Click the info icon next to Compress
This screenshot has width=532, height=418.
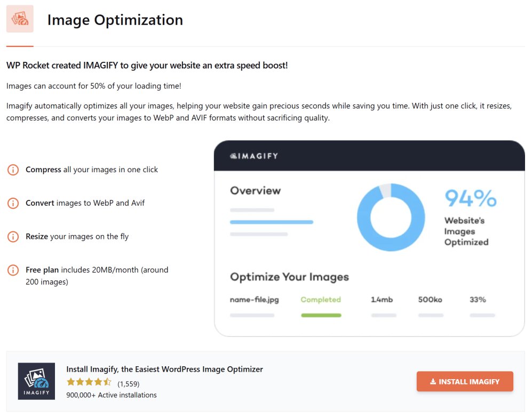coord(13,169)
